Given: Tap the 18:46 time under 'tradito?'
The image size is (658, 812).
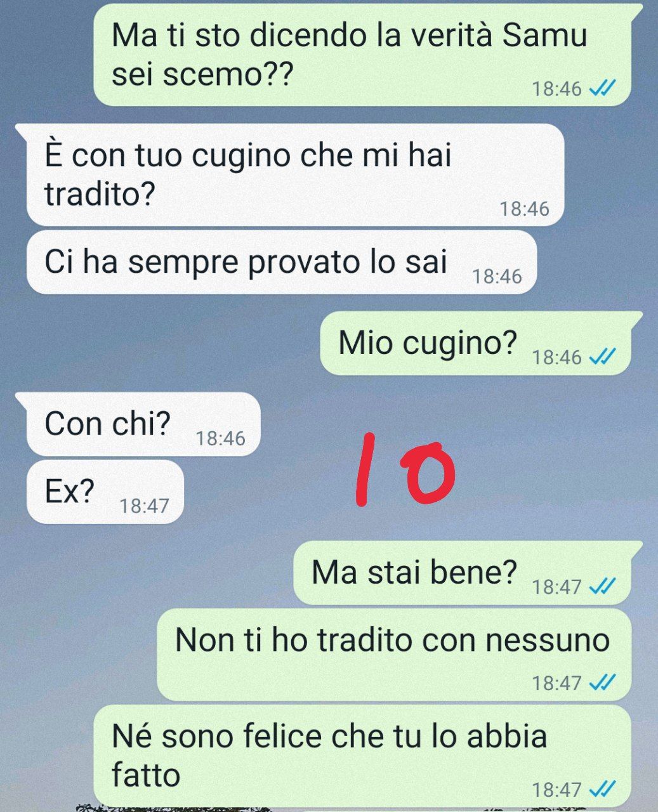Looking at the screenshot, I should [524, 209].
